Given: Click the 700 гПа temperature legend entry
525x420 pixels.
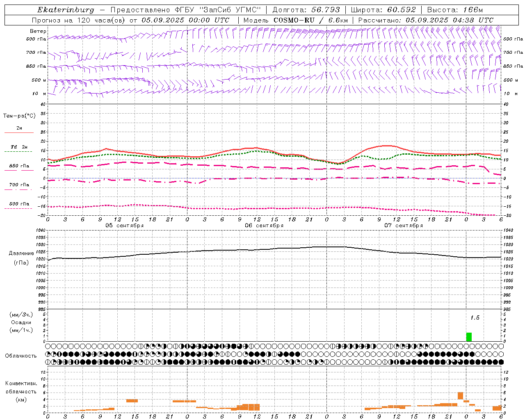Looking at the screenshot, I should (19, 185).
